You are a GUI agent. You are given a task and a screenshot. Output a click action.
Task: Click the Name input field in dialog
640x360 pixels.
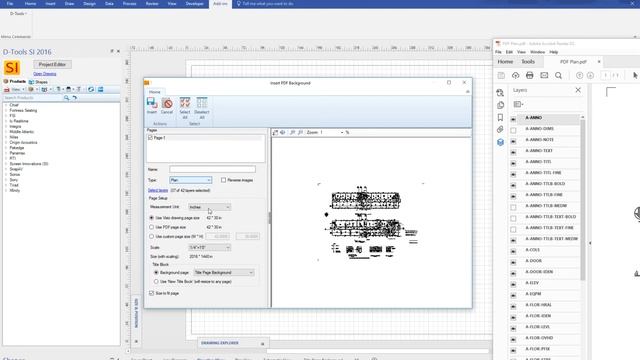point(212,169)
